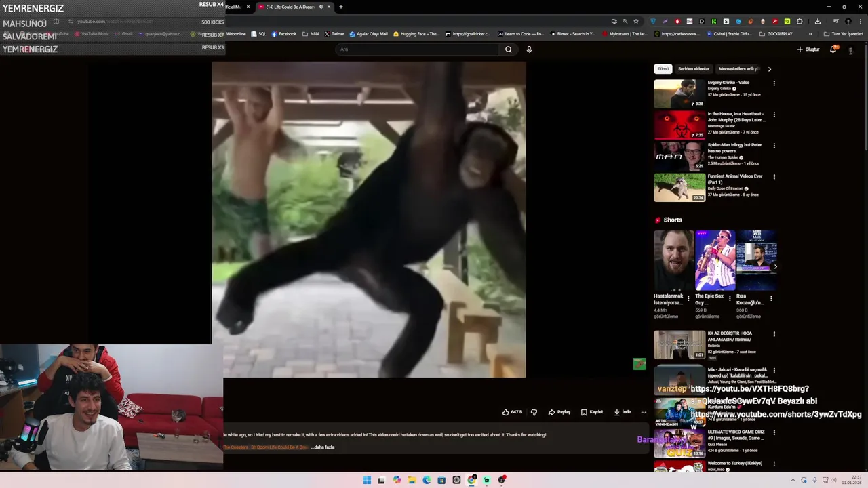The height and width of the screenshot is (488, 868).
Task: Open browser zoom magnifier in address bar
Action: click(x=625, y=21)
